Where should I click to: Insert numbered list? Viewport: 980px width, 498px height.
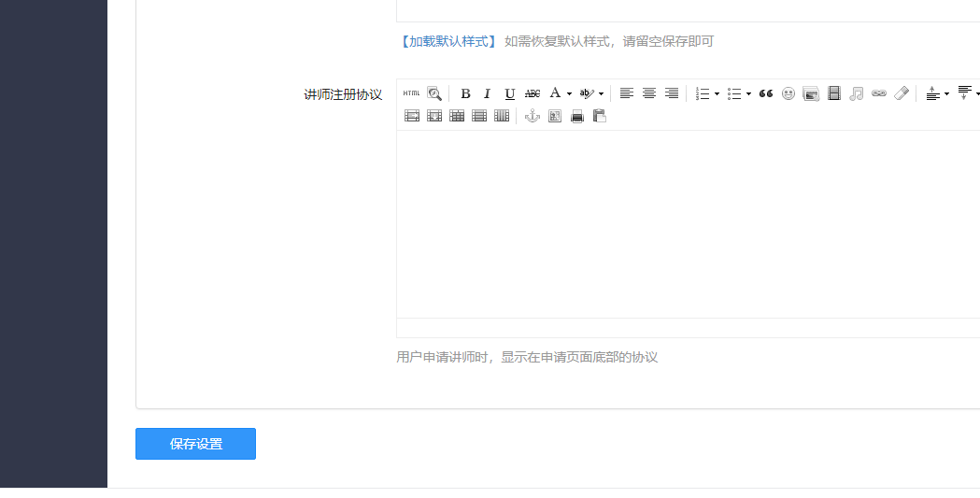[703, 93]
